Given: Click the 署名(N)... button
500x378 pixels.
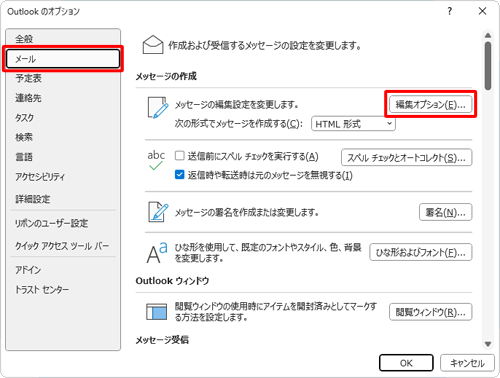Looking at the screenshot, I should click(445, 212).
